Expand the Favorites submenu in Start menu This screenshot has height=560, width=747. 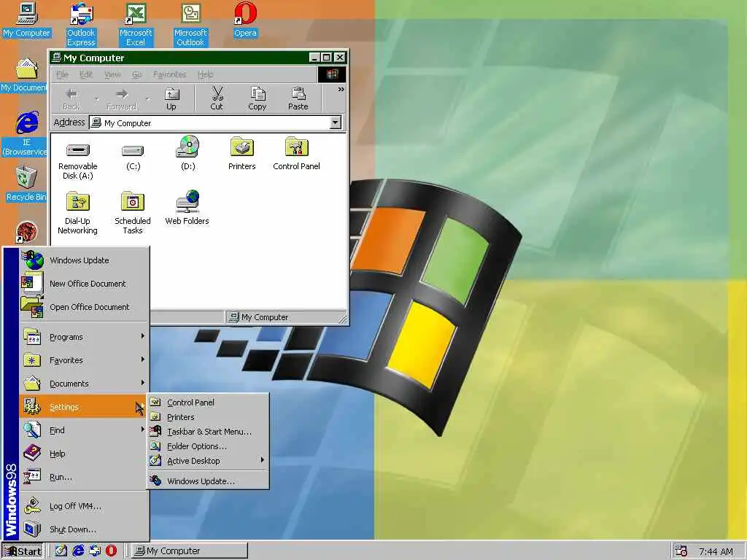tap(85, 360)
